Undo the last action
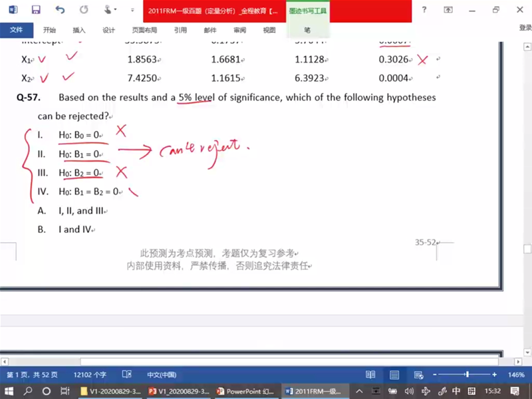This screenshot has width=532, height=399. 60,9
